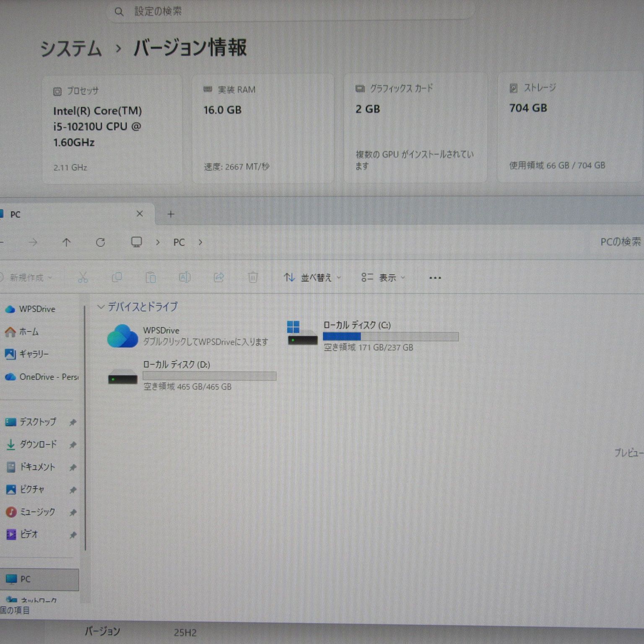Click 速度: 2667 MT/秒 text
644x644 pixels.
(237, 167)
